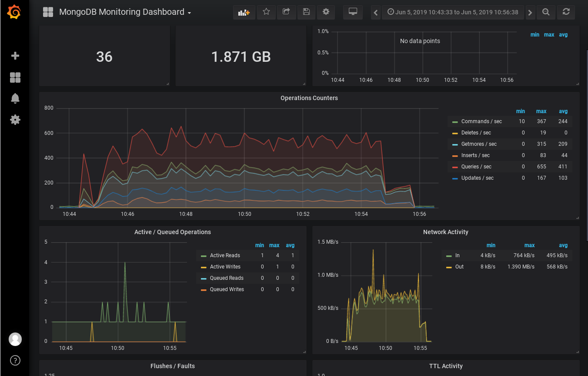Viewport: 588px width, 376px height.
Task: Click the Share dashboard icon
Action: [x=286, y=12]
